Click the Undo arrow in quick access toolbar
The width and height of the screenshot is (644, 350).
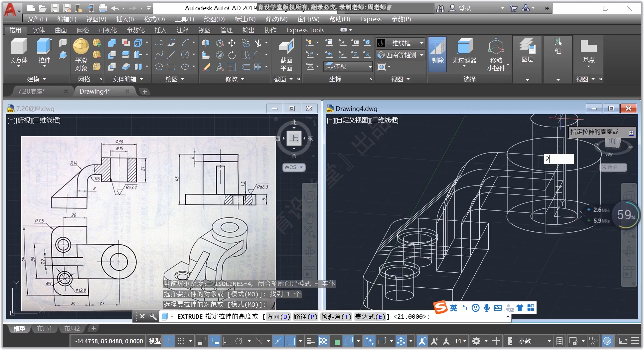click(115, 8)
